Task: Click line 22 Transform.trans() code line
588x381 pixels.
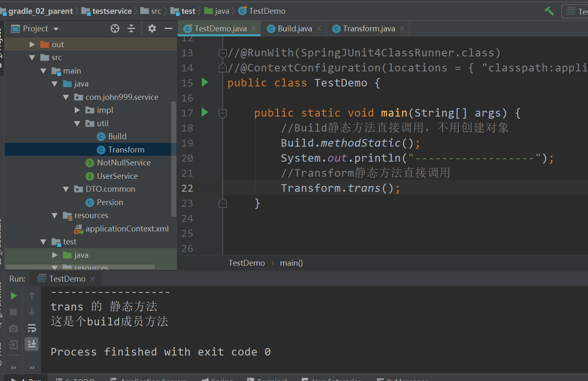Action: [341, 188]
